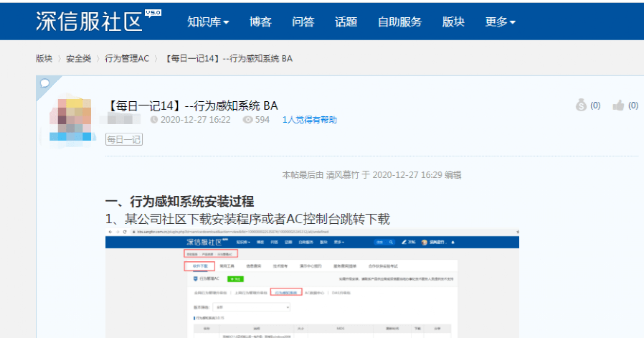The image size is (644, 338).
Task: Click the 每日一记 tag
Action: 124,139
